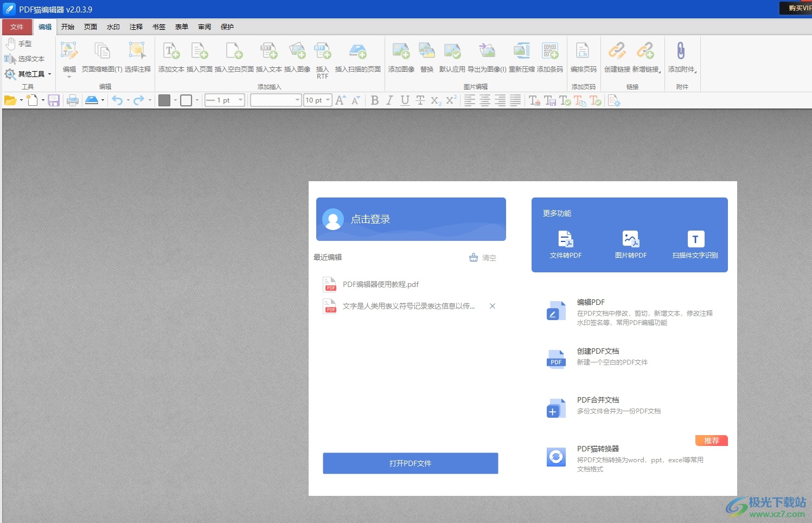Viewport: 812px width, 523px height.
Task: Click the white stroke color swatch
Action: point(186,100)
